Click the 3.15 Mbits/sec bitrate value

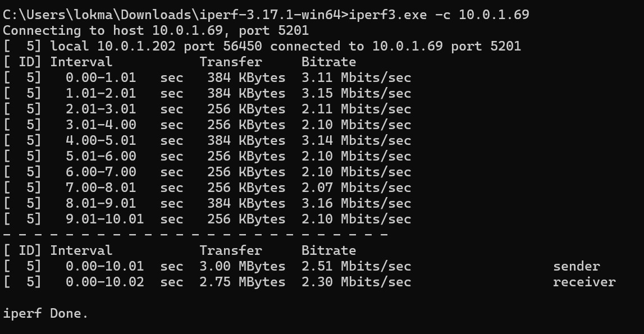tap(356, 93)
